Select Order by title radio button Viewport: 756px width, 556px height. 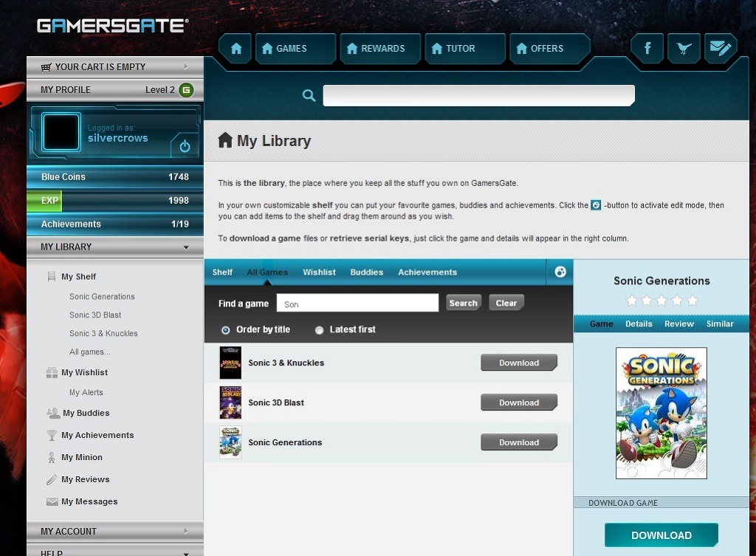coord(226,330)
